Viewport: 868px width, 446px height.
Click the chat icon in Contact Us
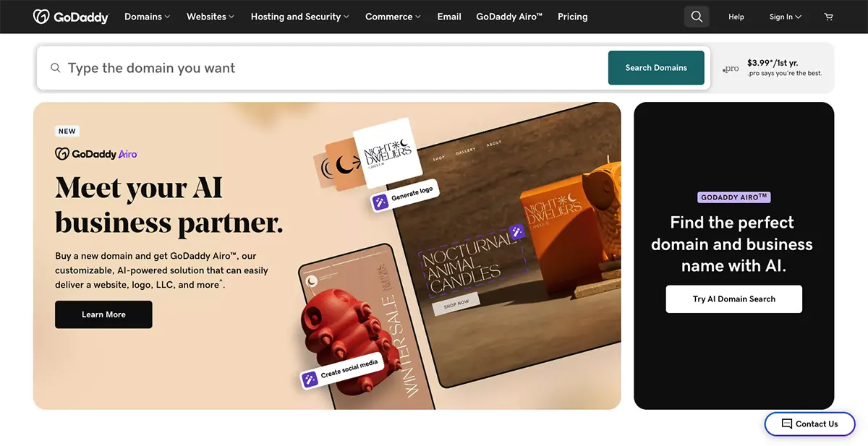point(787,424)
